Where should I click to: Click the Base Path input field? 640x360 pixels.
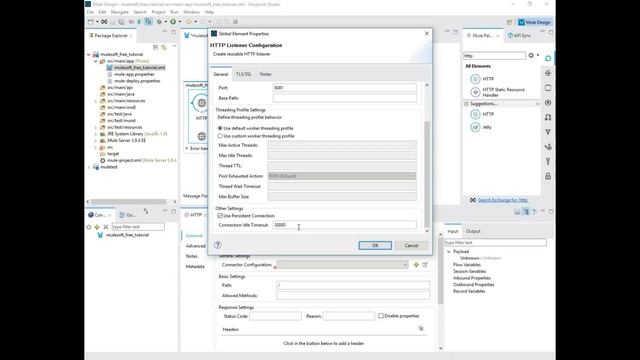coord(344,98)
